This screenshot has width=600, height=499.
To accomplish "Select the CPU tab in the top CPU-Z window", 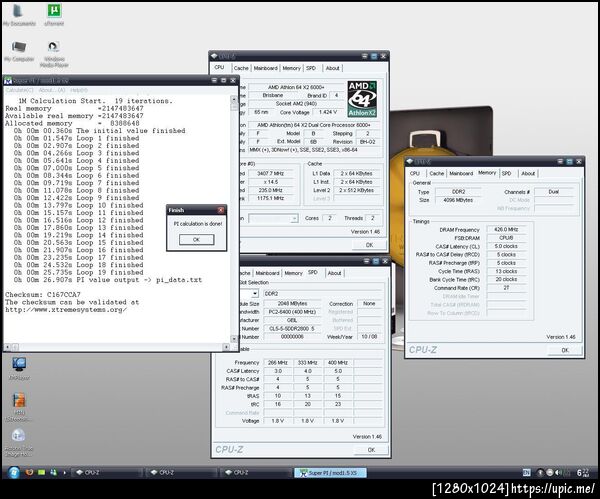I will coord(219,67).
